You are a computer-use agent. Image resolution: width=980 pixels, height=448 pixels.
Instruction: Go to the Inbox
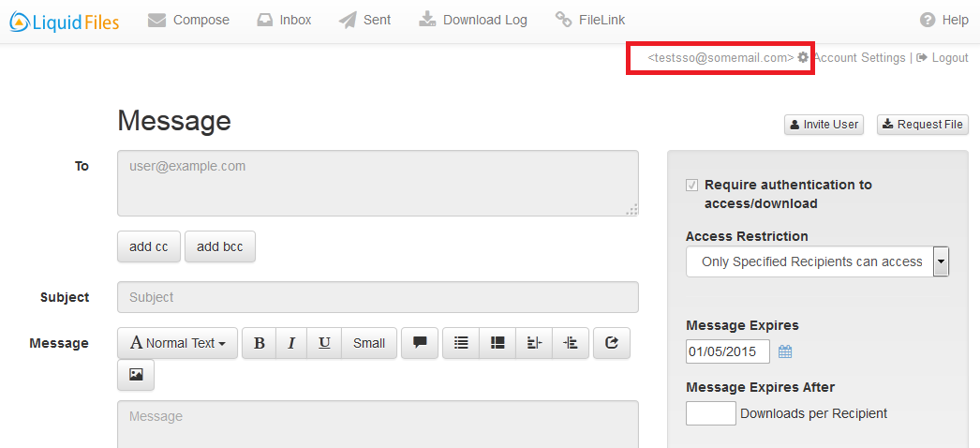click(285, 20)
